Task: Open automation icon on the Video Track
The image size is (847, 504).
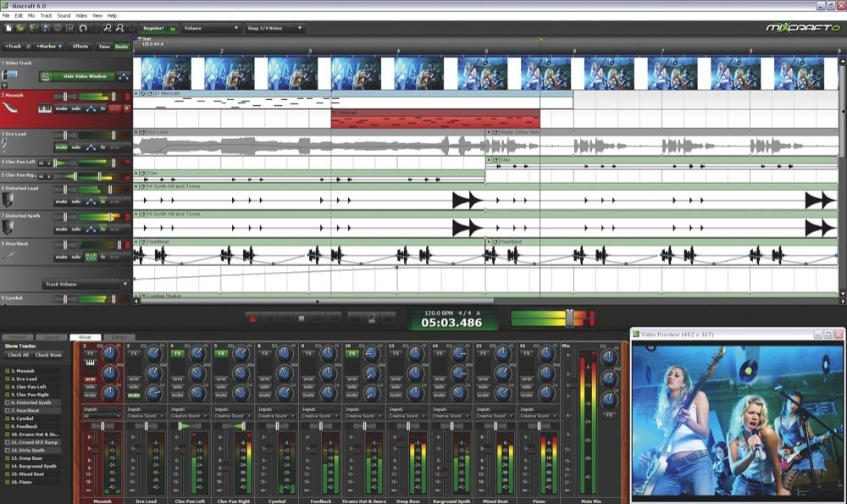Action: pyautogui.click(x=124, y=77)
